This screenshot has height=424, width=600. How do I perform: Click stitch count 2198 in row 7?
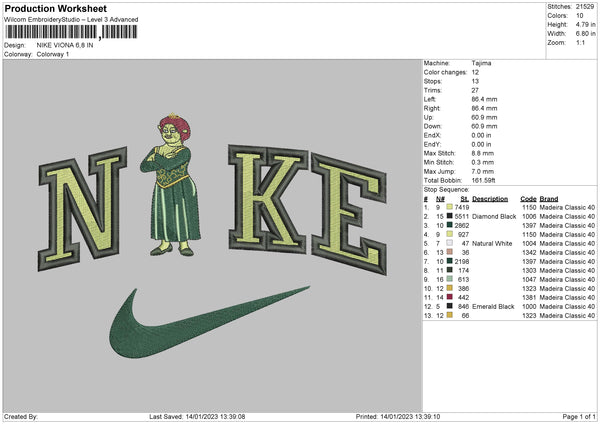pos(461,261)
